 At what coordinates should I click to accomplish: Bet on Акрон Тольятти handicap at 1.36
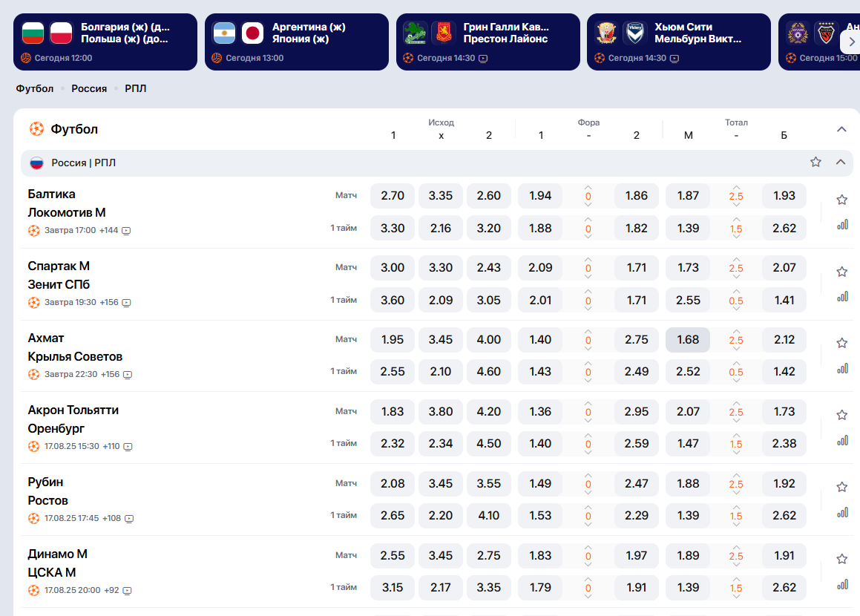click(x=540, y=411)
